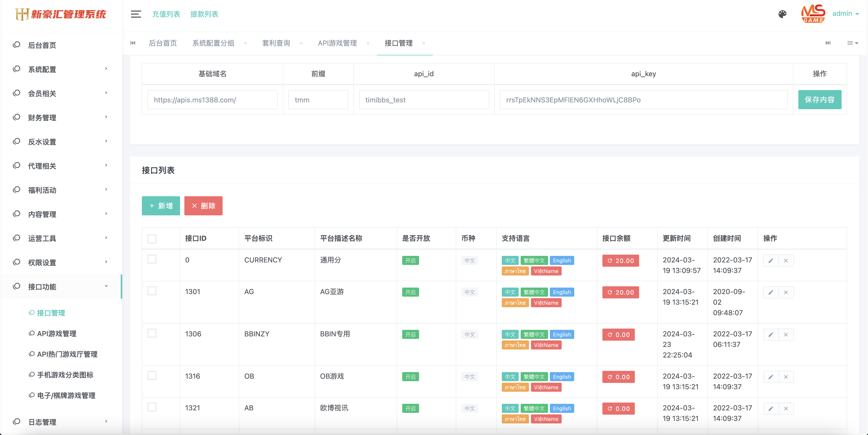The width and height of the screenshot is (868, 435).
Task: Select all rows with the header checkbox
Action: [x=152, y=239]
